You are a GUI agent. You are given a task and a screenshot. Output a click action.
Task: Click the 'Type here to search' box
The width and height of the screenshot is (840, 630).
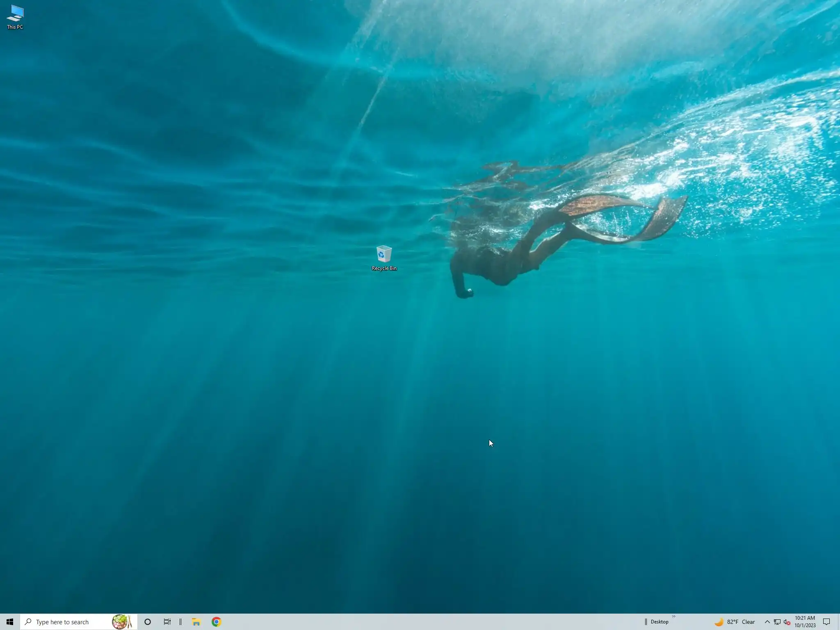click(x=66, y=622)
